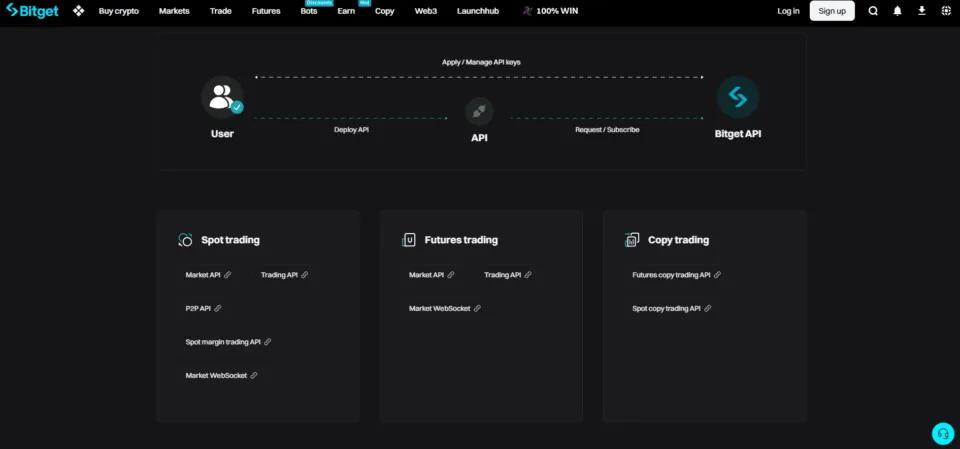Open Spot trading Trading API docs
This screenshot has width=960, height=449.
pyautogui.click(x=279, y=275)
